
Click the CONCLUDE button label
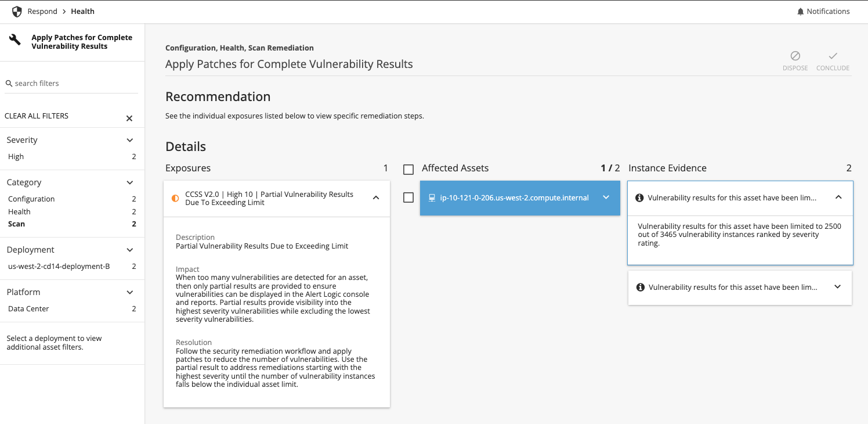tap(833, 69)
